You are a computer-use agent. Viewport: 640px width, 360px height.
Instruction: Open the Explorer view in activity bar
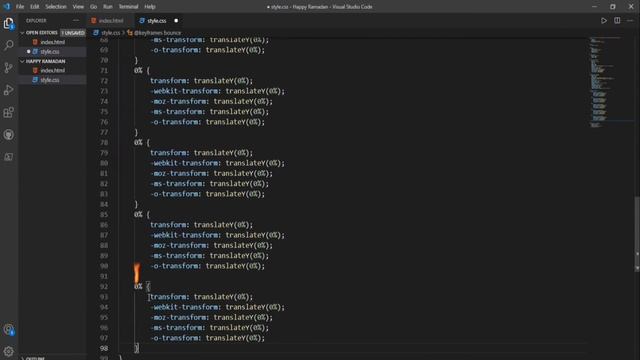click(9, 23)
